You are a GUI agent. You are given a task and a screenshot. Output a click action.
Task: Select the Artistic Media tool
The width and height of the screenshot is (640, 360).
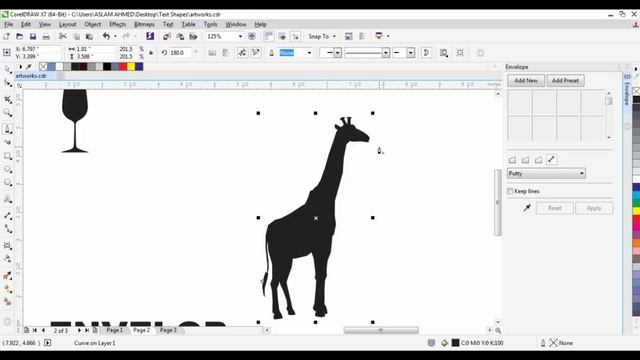point(7,142)
